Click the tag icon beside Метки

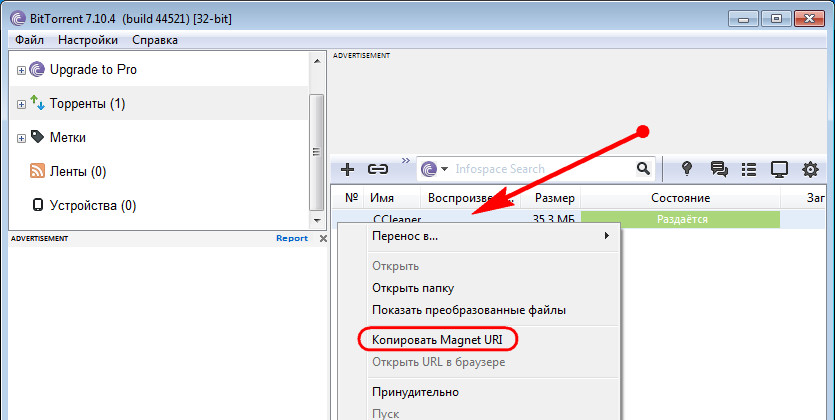tap(37, 137)
